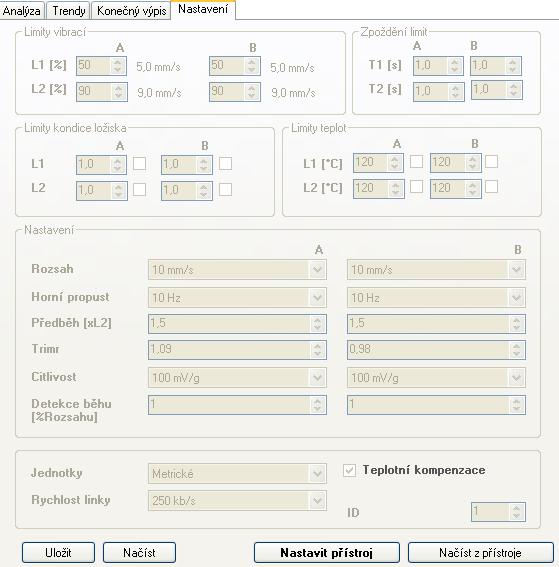Click Načíst z přístroje button

point(481,553)
